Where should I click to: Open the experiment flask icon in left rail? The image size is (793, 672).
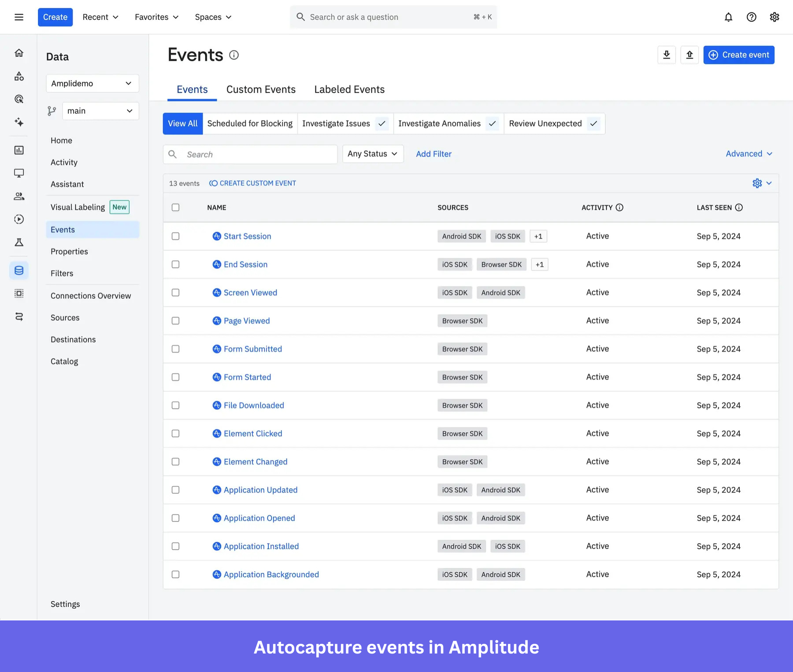click(x=19, y=242)
